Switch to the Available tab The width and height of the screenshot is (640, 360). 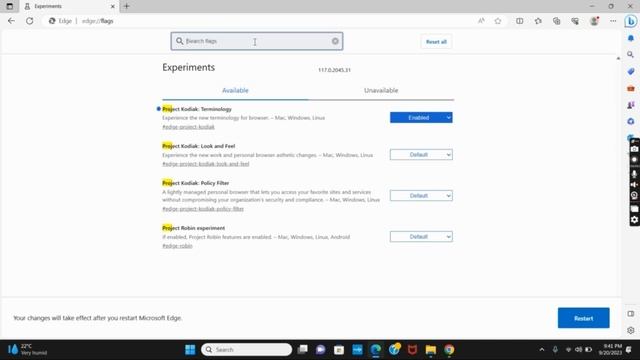[x=235, y=90]
